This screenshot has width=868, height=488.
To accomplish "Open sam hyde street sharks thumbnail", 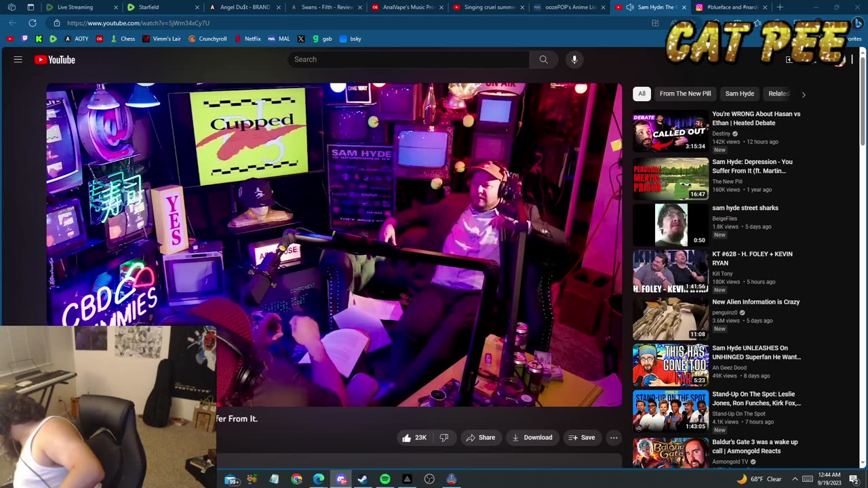I will tap(671, 224).
